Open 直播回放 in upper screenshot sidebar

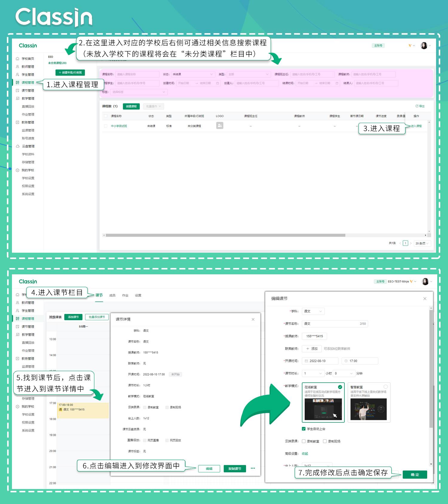(x=28, y=106)
